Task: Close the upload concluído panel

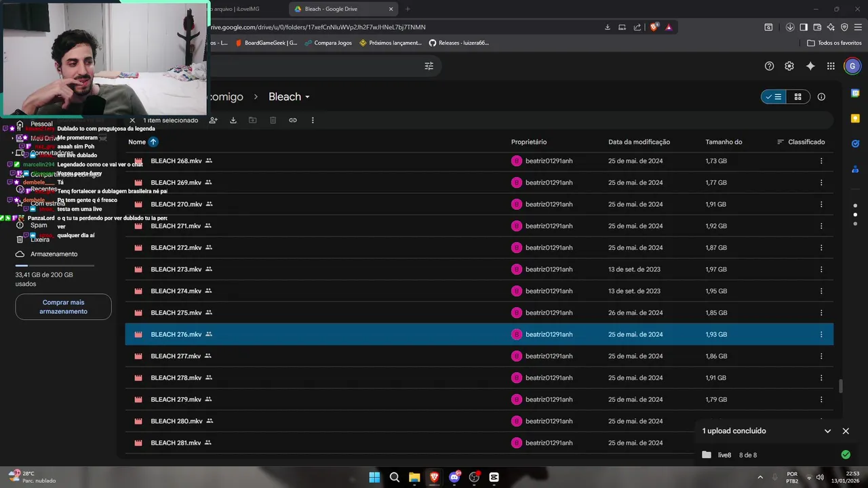Action: tap(846, 431)
